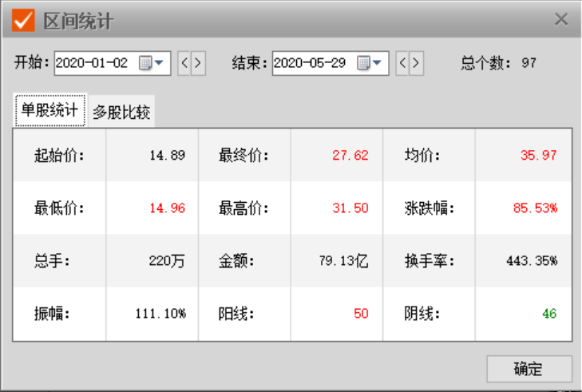Switch to the 单股统计 tab
582x392 pixels.
tap(49, 111)
